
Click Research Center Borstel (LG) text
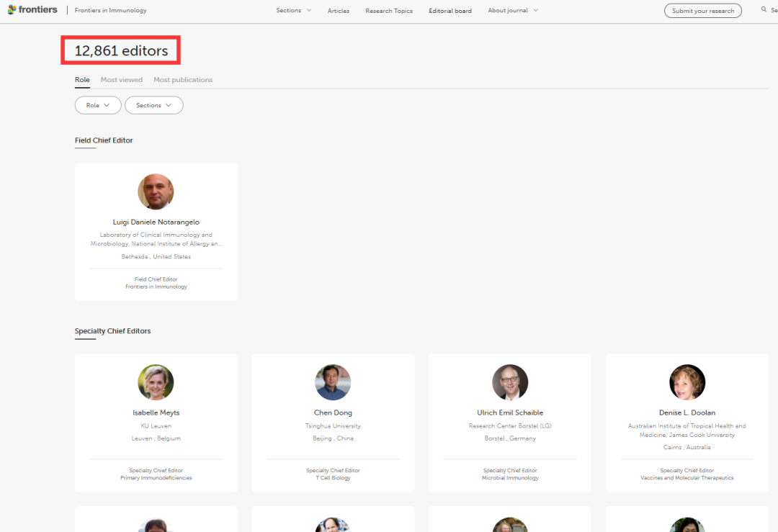(x=510, y=426)
